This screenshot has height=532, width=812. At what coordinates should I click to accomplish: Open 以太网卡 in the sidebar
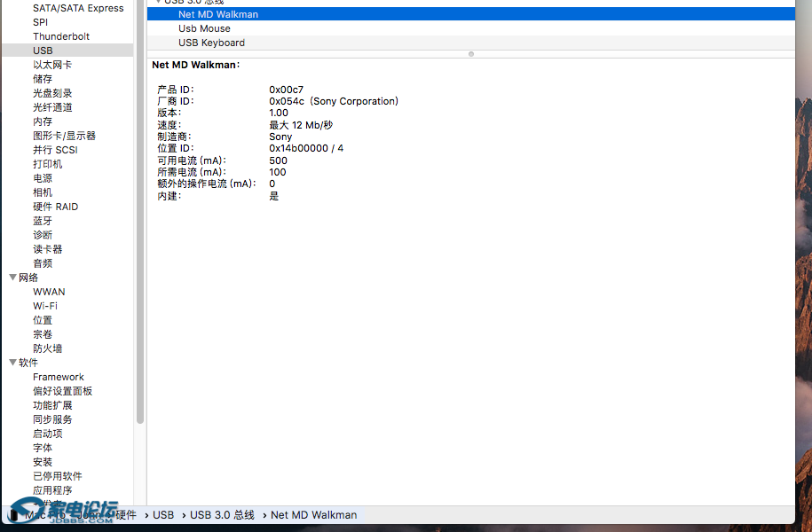click(52, 65)
